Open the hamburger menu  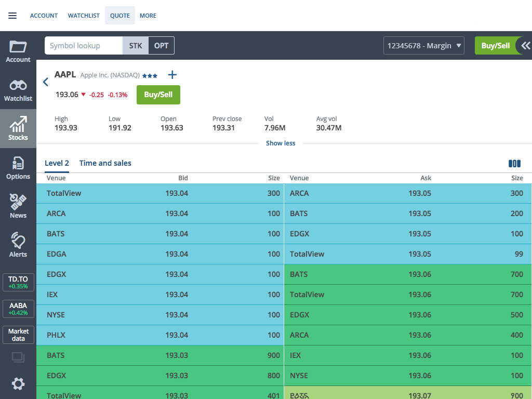(12, 16)
